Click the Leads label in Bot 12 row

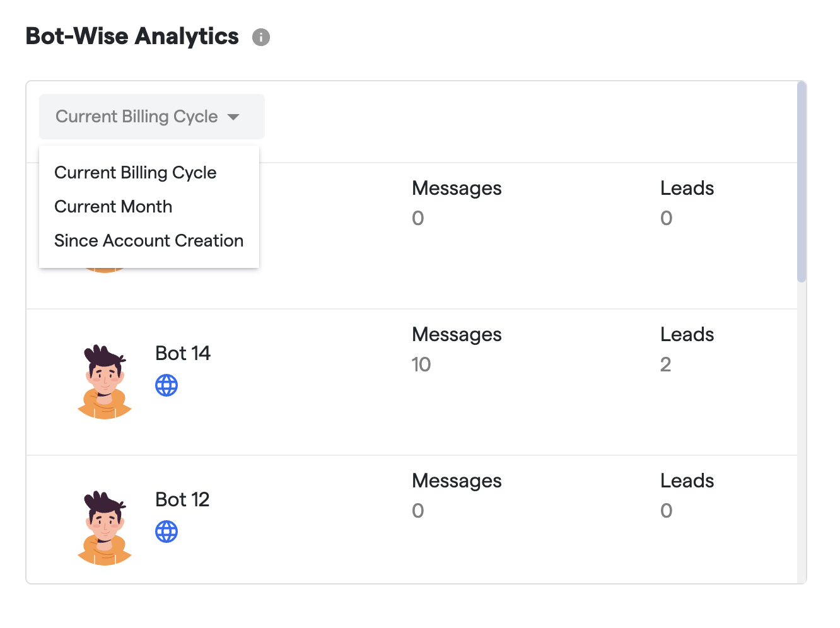tap(687, 481)
